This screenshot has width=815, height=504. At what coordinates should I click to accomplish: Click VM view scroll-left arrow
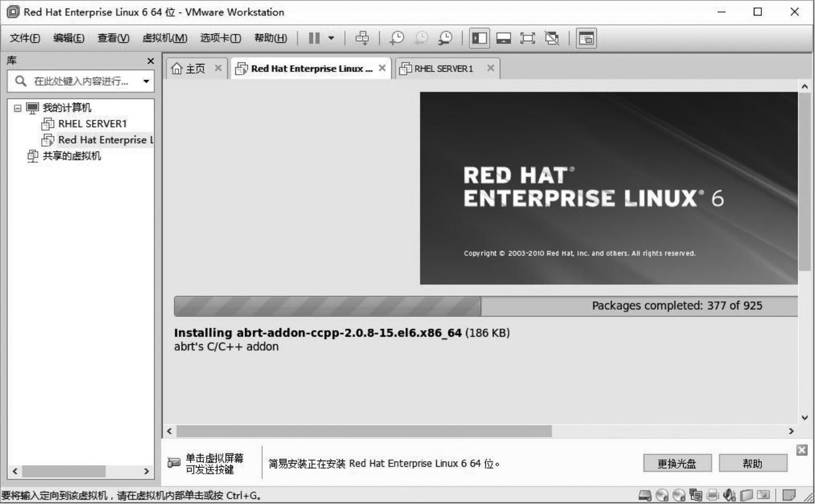169,431
